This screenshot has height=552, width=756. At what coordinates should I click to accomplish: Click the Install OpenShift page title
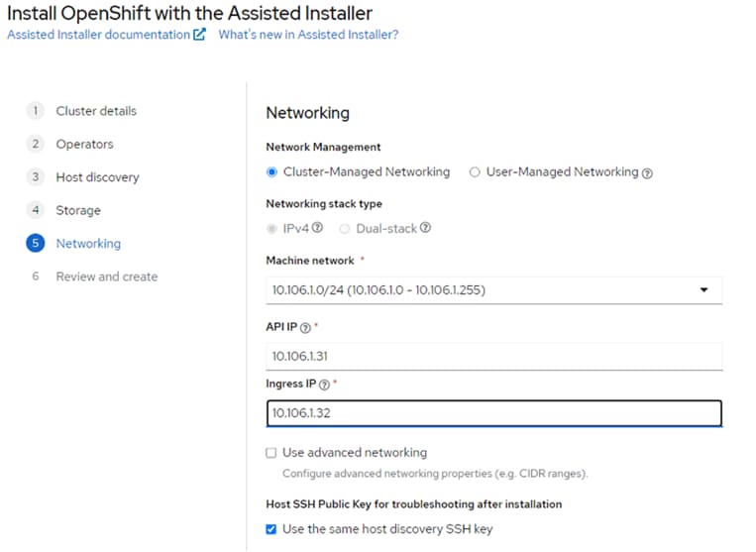coord(189,13)
